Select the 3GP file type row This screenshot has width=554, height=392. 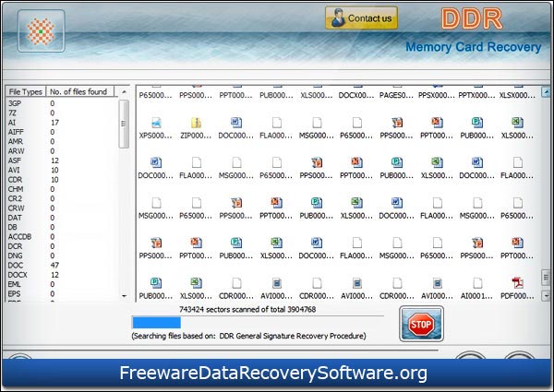tap(62, 103)
